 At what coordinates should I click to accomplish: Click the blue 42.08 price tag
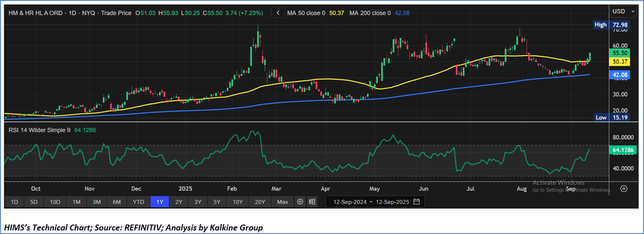click(x=620, y=75)
